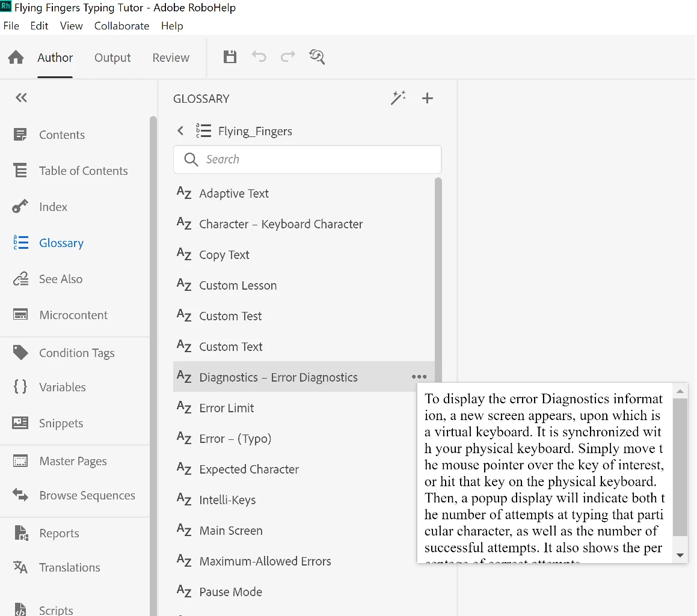Click the Az icon beside Intelli-Keys
Image resolution: width=697 pixels, height=616 pixels.
point(184,499)
